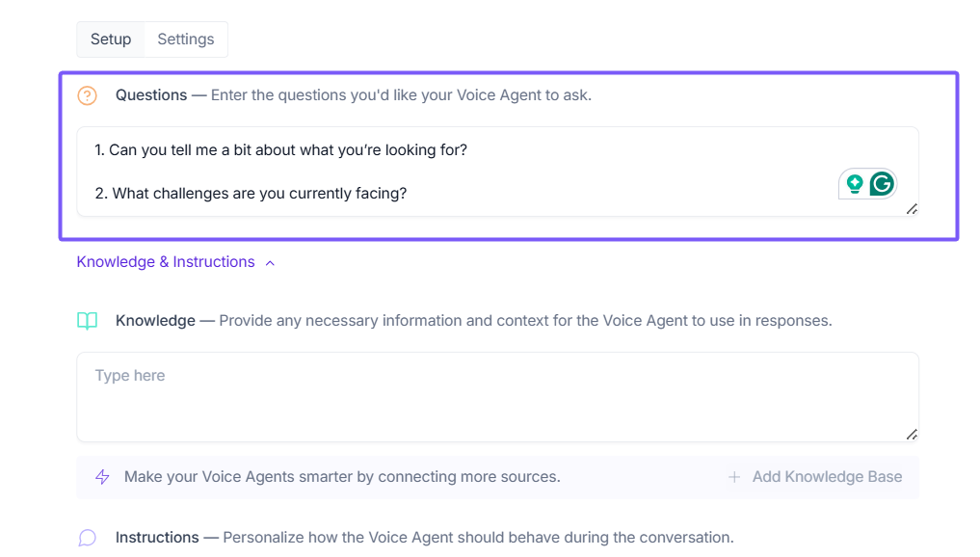The width and height of the screenshot is (980, 557).
Task: Click the bold Instructions heading label
Action: pos(157,538)
